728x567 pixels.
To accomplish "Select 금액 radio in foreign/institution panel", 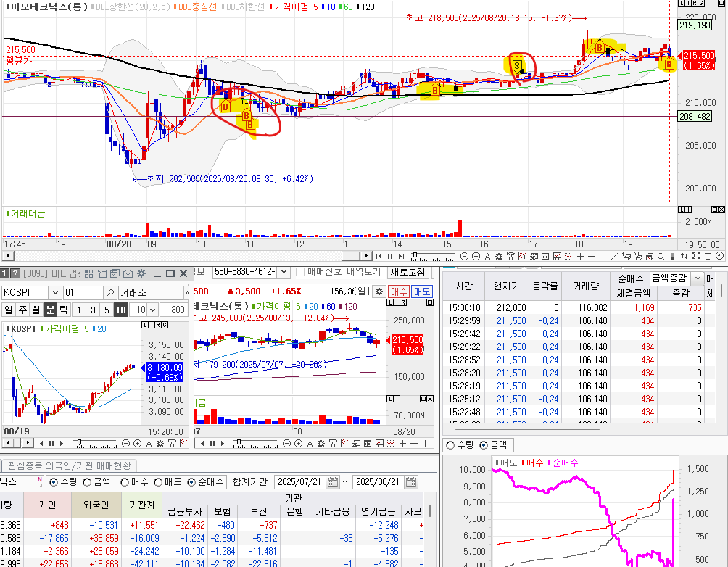I will point(87,482).
